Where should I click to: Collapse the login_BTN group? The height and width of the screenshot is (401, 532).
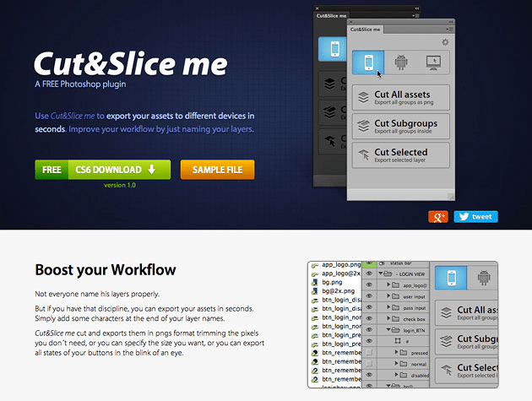click(x=388, y=330)
